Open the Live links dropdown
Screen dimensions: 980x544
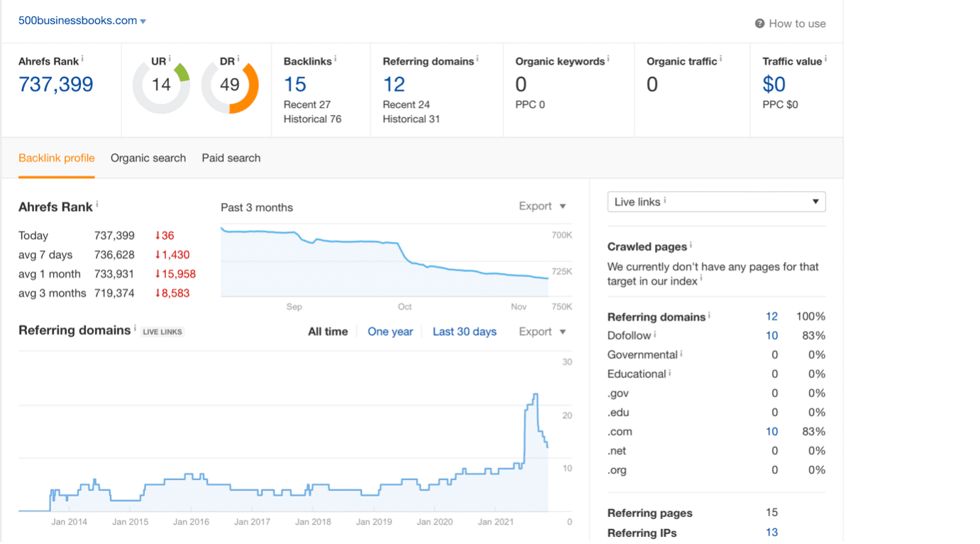[x=717, y=202]
